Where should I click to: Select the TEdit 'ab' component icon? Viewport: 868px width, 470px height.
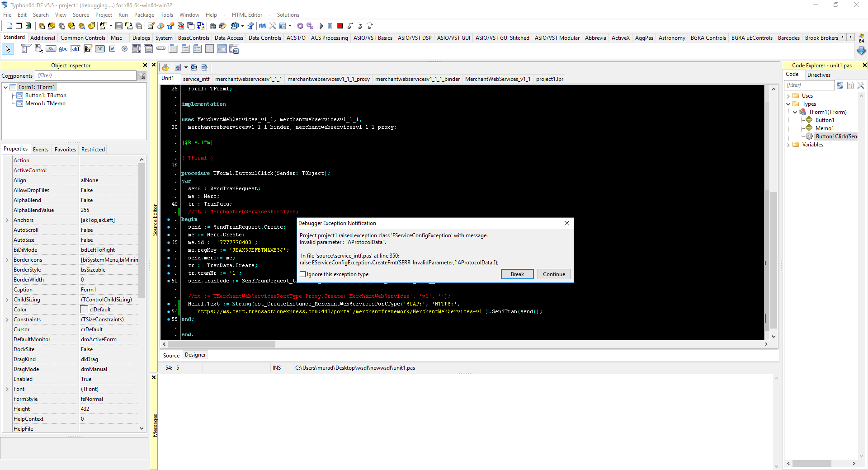pos(75,49)
